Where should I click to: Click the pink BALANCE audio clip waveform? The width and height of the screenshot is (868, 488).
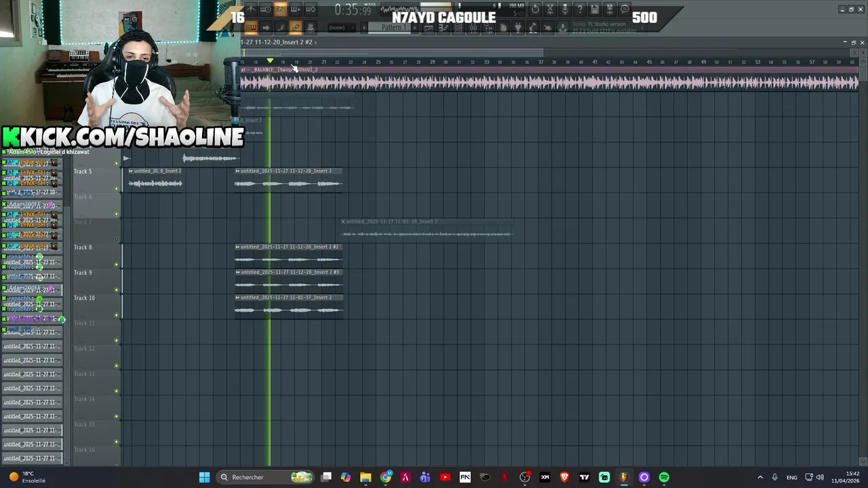tap(549, 82)
